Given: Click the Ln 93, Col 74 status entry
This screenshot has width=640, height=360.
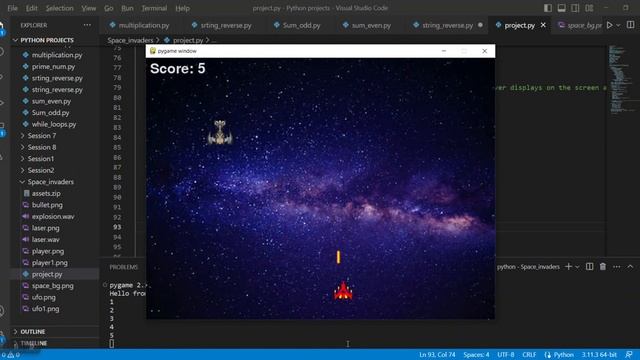Looking at the screenshot, I should click(x=437, y=355).
